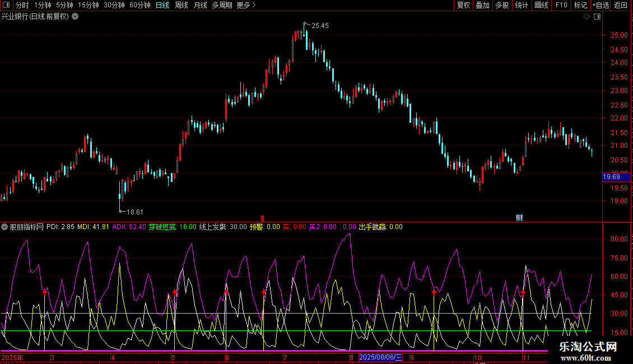
Task: Switch chart to 日线 daily period
Action: tap(162, 5)
